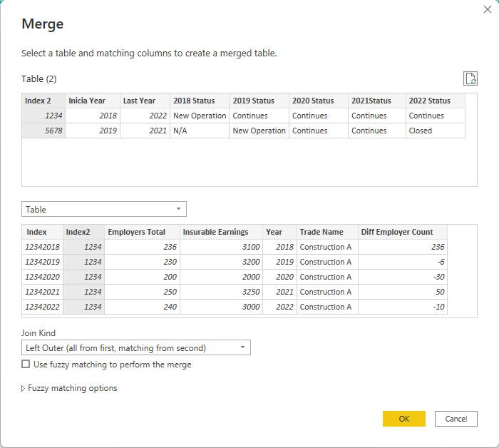Screen dimensions: 499x448
Task: Click the Cancel button
Action: pyautogui.click(x=456, y=419)
